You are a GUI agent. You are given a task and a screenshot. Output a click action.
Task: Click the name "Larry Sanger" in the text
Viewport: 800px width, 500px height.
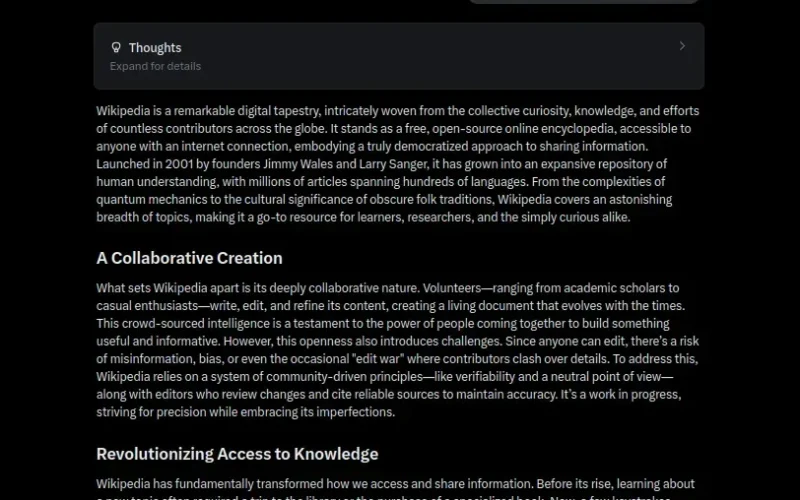point(393,164)
